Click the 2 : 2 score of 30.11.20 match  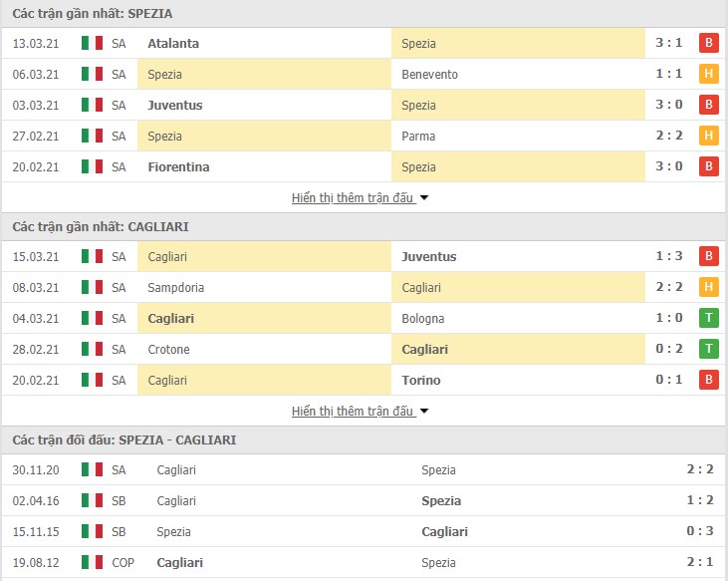point(700,469)
